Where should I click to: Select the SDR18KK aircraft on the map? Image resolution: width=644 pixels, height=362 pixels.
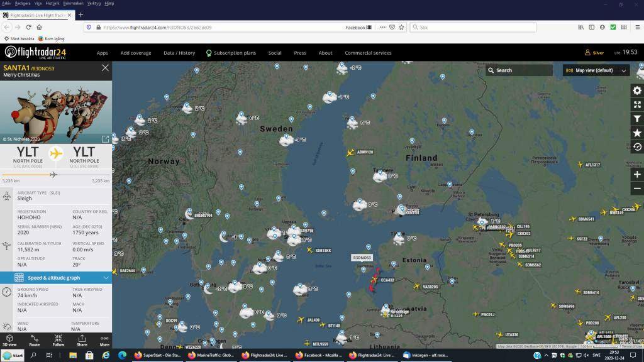pos(309,250)
